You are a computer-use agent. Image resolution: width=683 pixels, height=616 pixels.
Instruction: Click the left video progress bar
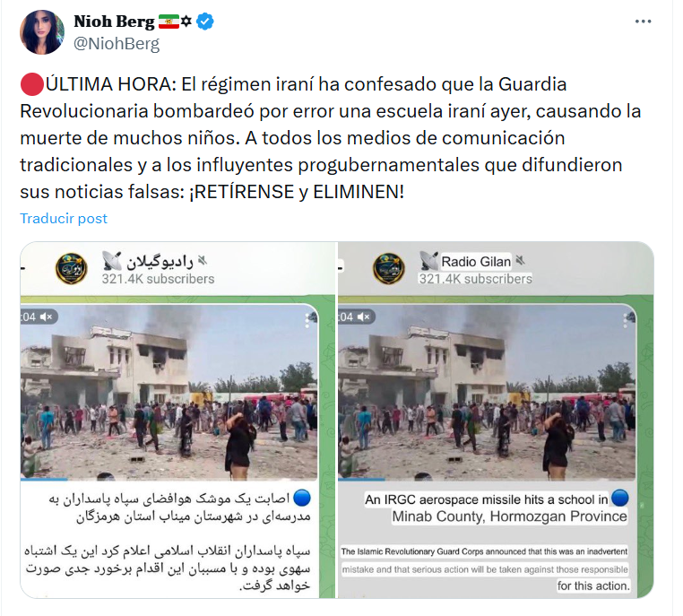coord(169,479)
